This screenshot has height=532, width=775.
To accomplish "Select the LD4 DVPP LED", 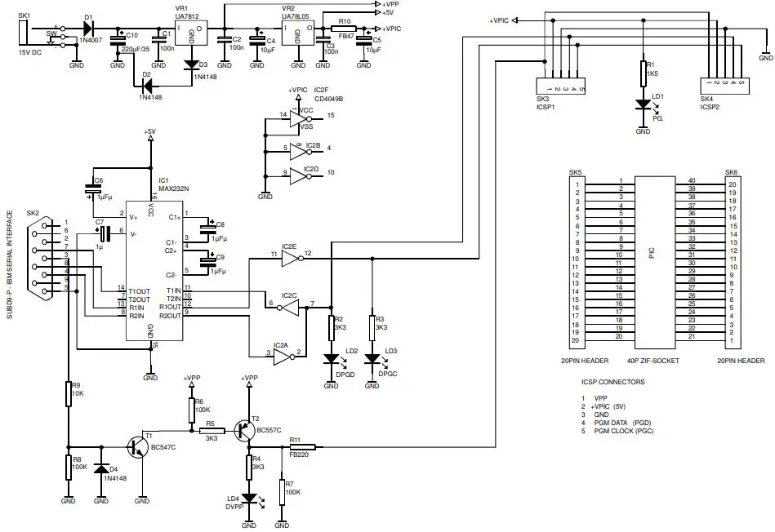I will click(248, 499).
